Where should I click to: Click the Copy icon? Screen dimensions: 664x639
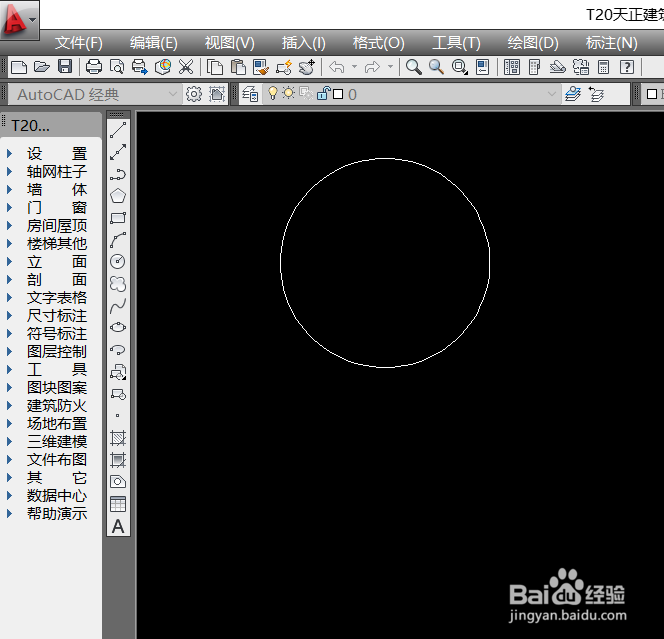pos(215,67)
